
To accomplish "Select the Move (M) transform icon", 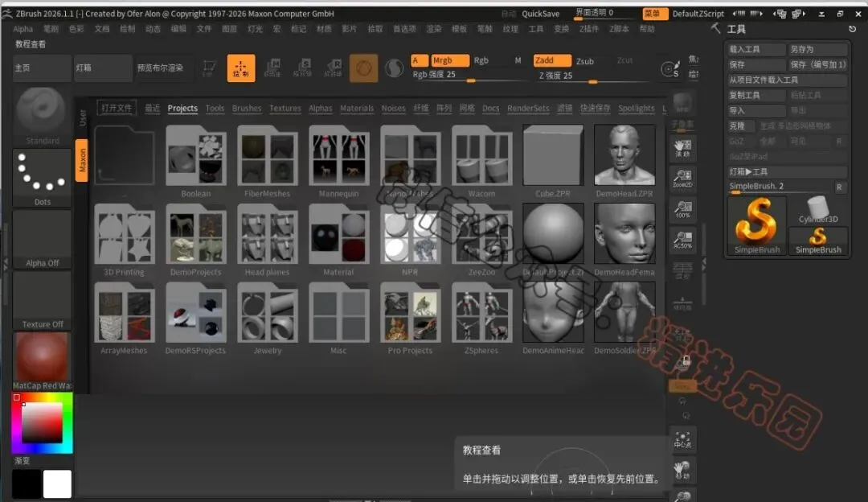I will [272, 68].
